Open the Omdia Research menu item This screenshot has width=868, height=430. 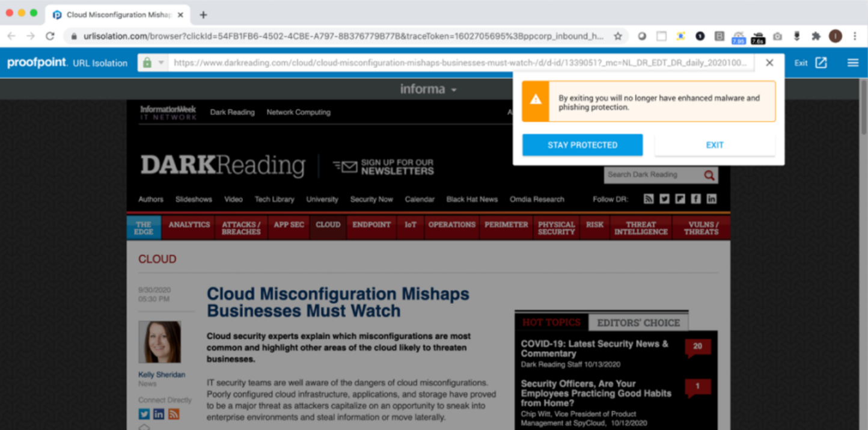(x=537, y=199)
